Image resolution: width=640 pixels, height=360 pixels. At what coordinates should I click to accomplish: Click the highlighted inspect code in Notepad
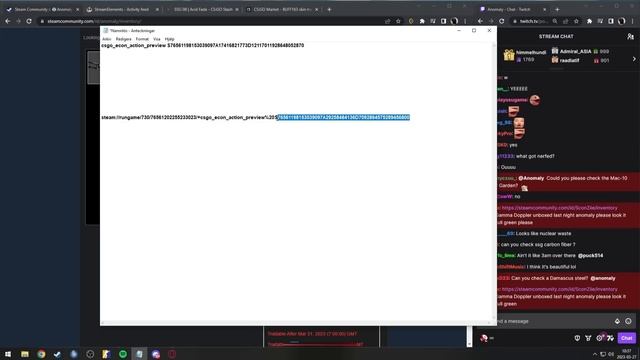[x=343, y=118]
